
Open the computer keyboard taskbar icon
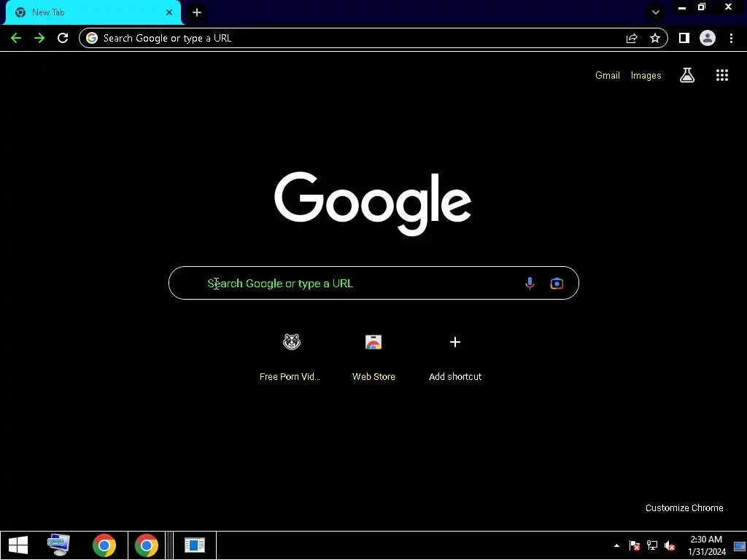click(x=59, y=545)
